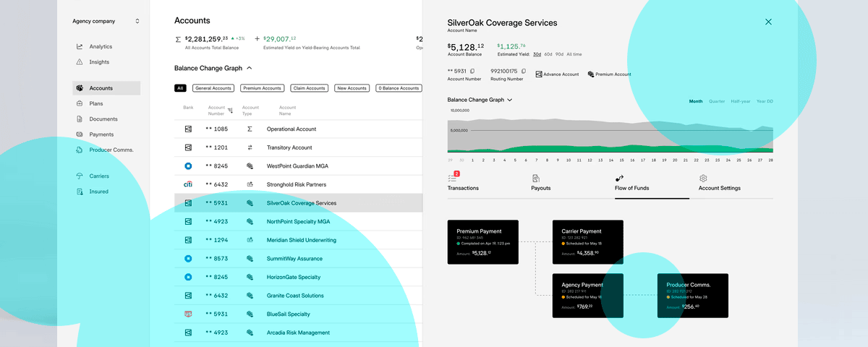
Task: Select the Accounts sidebar icon
Action: [x=80, y=88]
